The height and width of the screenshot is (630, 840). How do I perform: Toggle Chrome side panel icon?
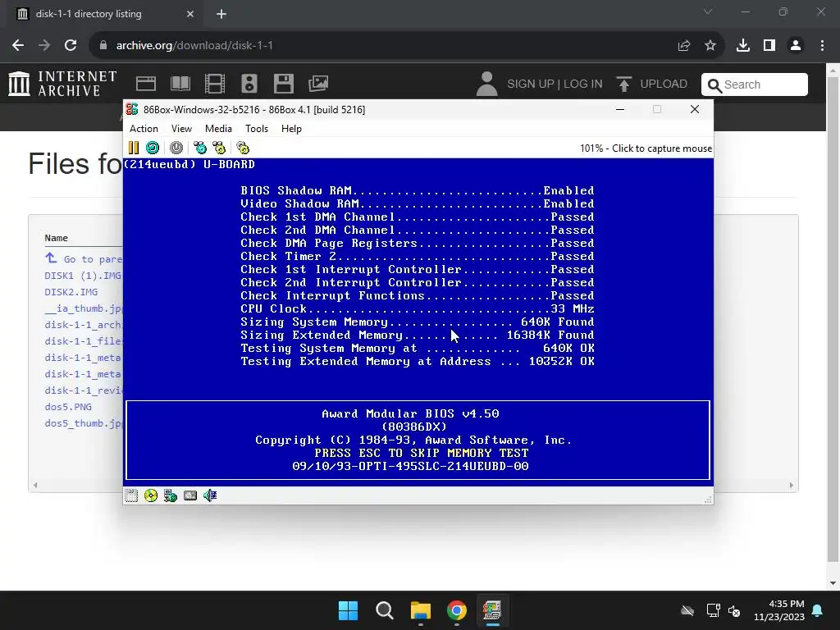(769, 46)
